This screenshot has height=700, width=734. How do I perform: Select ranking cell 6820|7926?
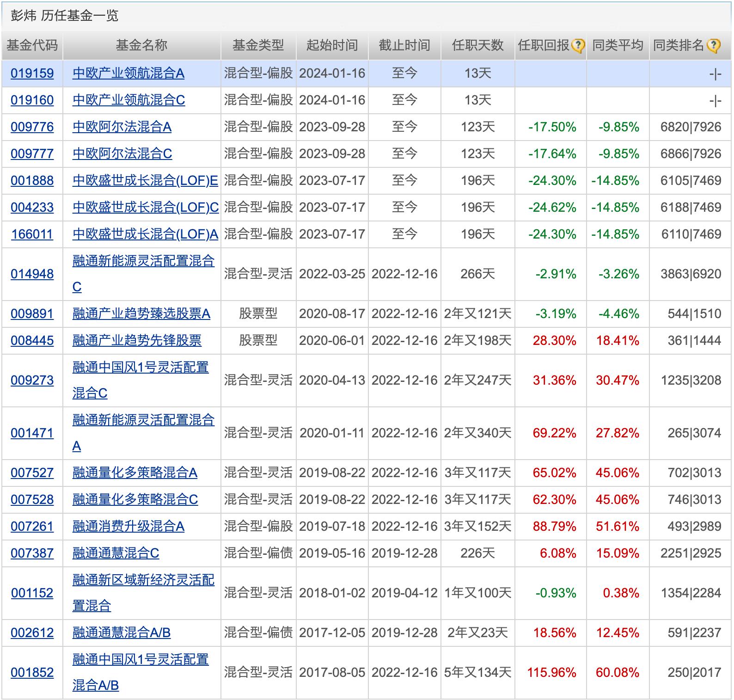tap(691, 127)
